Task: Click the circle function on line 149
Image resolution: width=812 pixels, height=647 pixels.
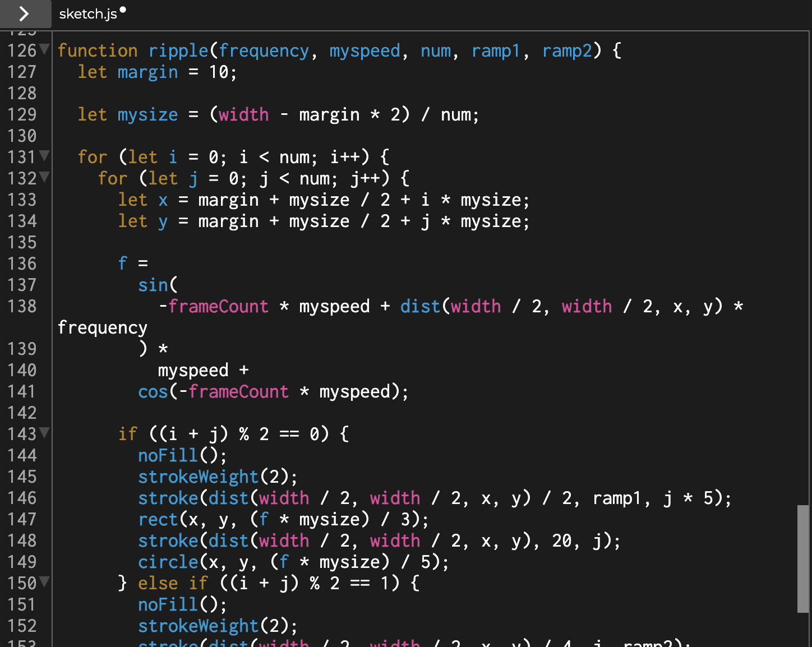Action: point(168,561)
